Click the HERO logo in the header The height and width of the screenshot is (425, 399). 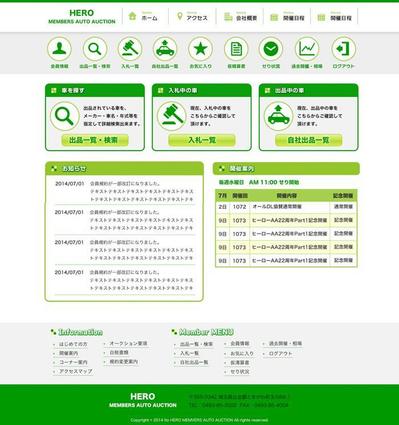pyautogui.click(x=82, y=17)
